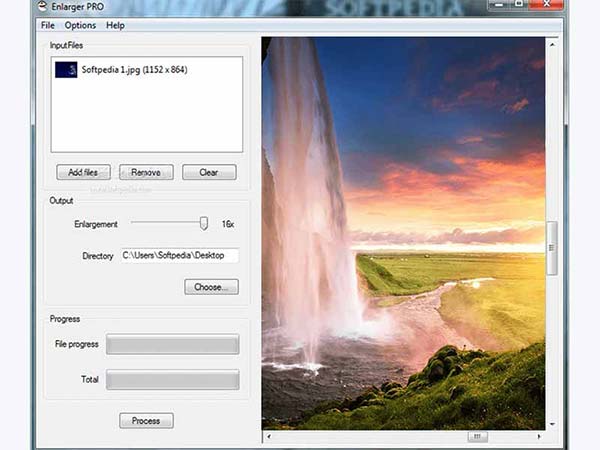
Task: Close the Enlarger PRO window
Action: [x=546, y=4]
